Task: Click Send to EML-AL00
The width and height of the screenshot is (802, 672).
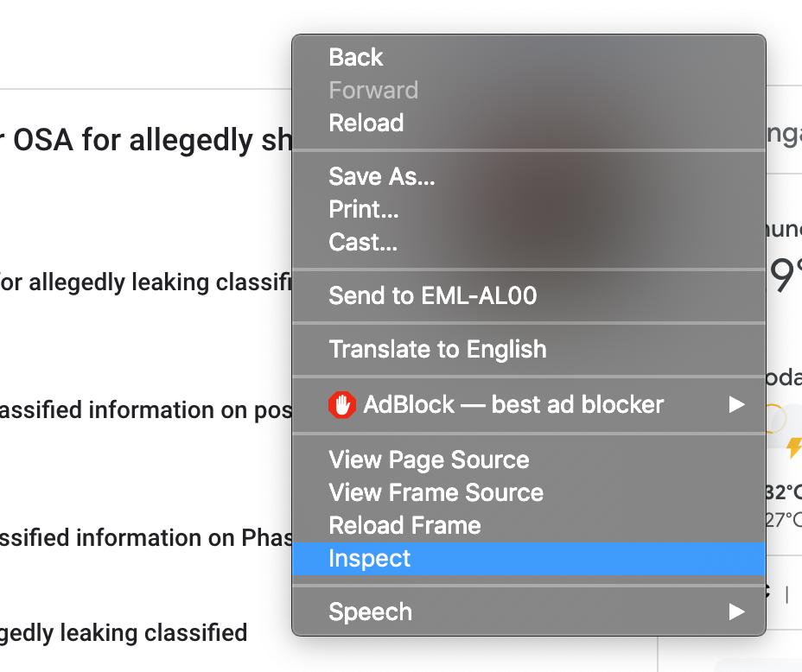Action: tap(432, 296)
